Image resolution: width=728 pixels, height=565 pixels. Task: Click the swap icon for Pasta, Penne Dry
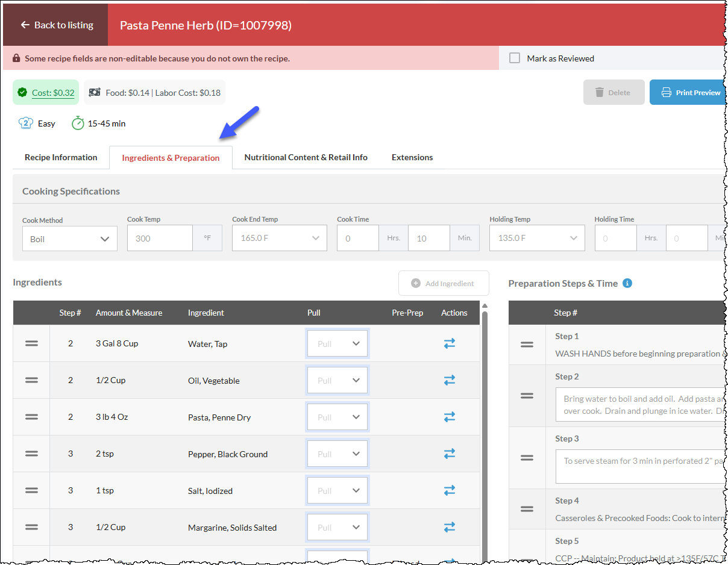450,417
